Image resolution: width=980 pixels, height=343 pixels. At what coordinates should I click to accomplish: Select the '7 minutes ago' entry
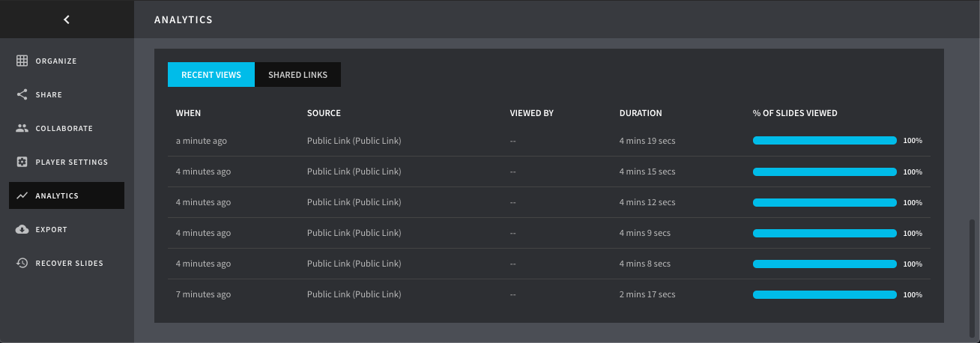(203, 294)
